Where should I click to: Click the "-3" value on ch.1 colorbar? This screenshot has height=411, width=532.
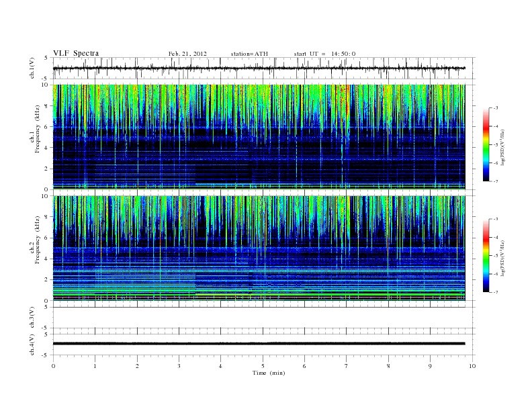[495, 108]
